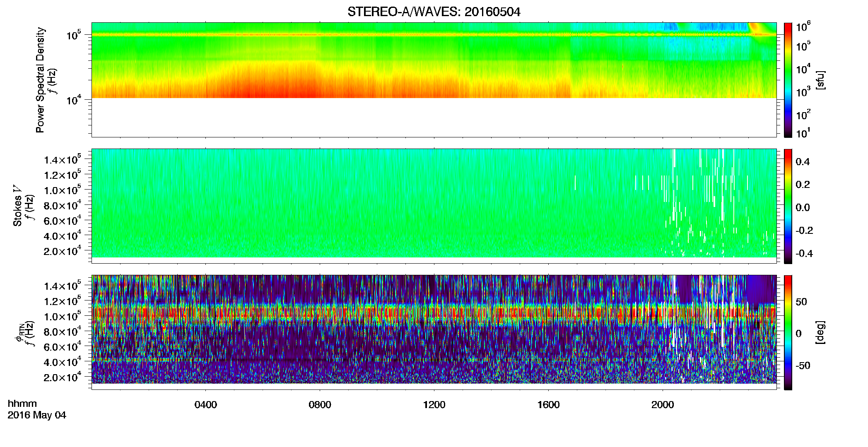Click the phi RTN spectrogram panel

434,332
